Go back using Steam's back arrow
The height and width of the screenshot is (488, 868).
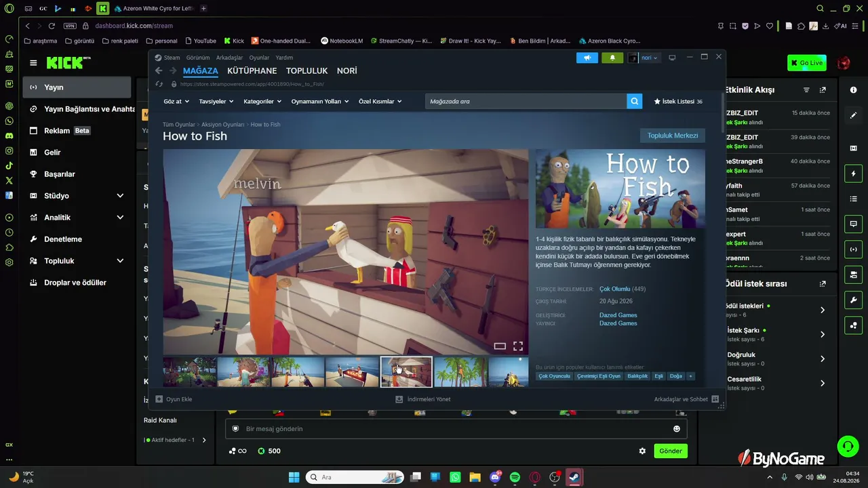[159, 70]
